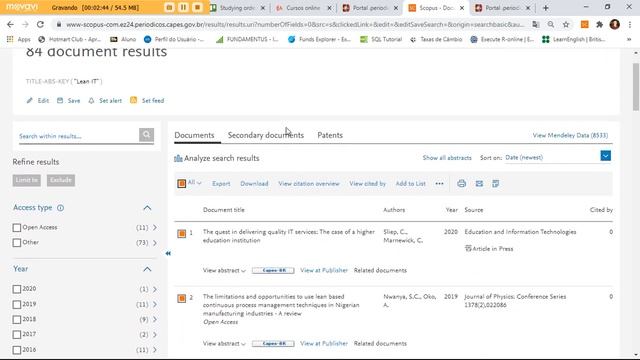640x360 pixels.
Task: Uncheck document 1 selection box
Action: (182, 233)
